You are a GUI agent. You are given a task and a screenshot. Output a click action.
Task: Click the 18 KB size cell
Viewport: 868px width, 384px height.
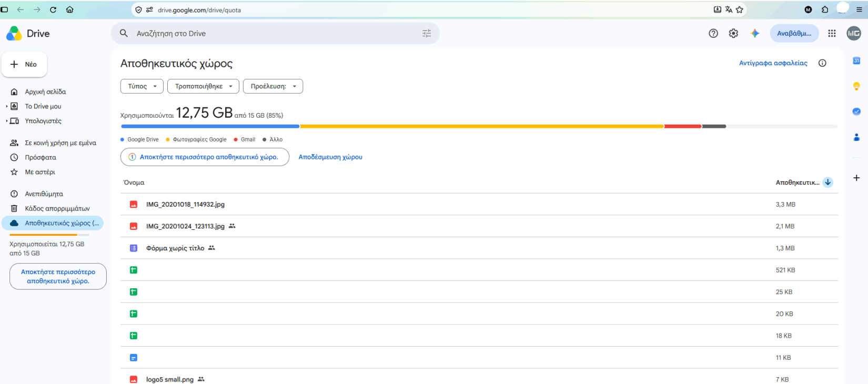tap(784, 336)
